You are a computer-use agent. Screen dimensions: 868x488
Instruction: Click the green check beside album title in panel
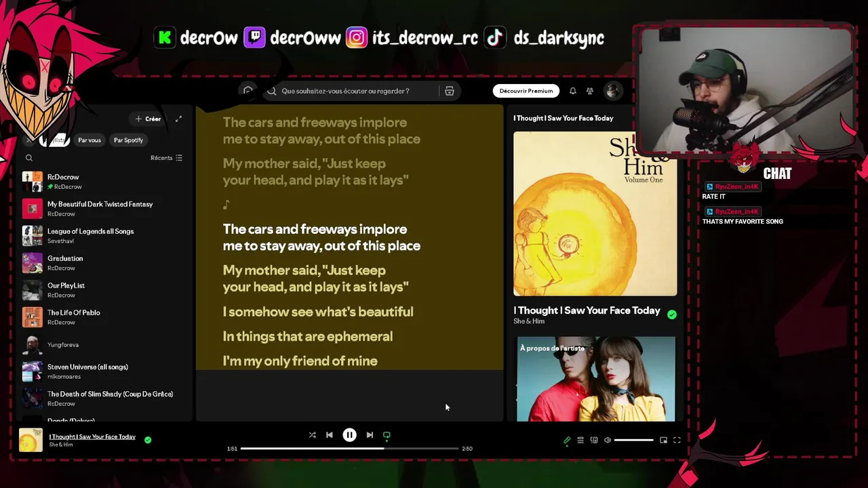click(671, 314)
